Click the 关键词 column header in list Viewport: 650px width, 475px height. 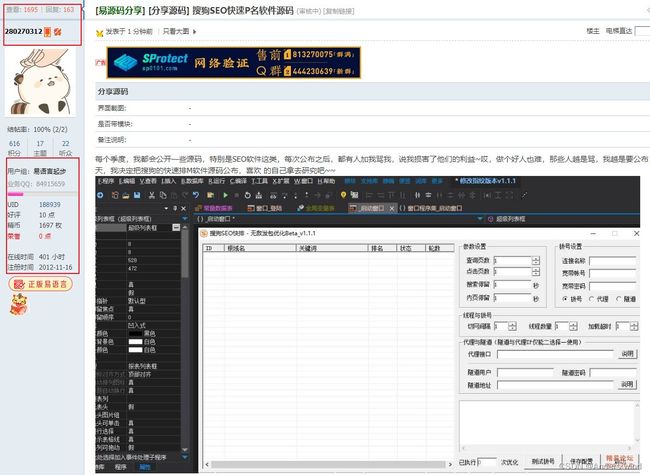coord(333,248)
